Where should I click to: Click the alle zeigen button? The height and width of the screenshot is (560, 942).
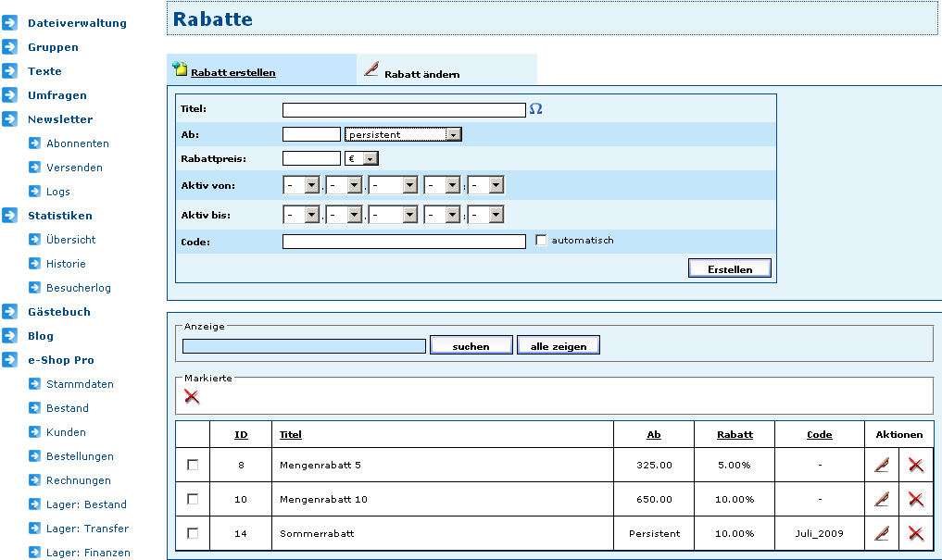[559, 345]
